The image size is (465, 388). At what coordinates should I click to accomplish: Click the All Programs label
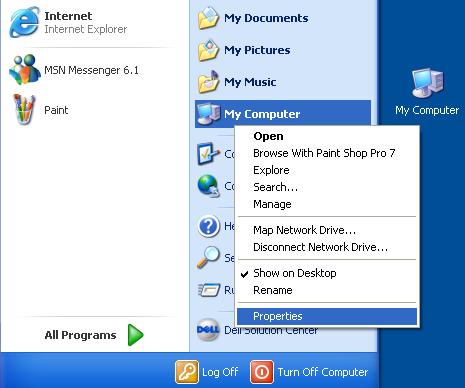80,335
